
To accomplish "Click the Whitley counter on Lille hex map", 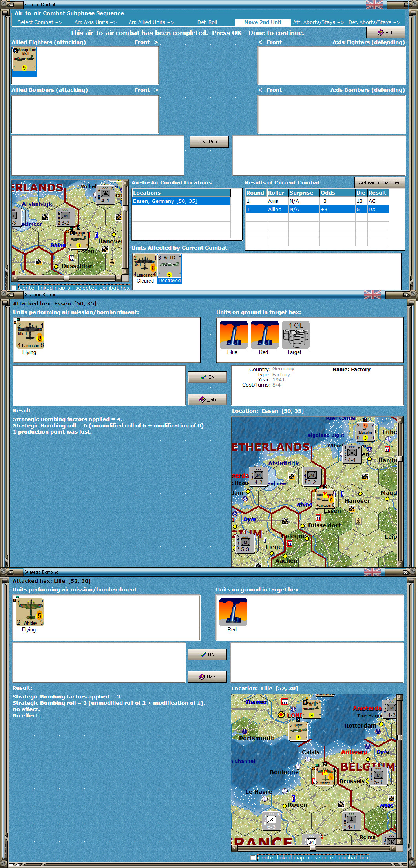I will tap(325, 776).
